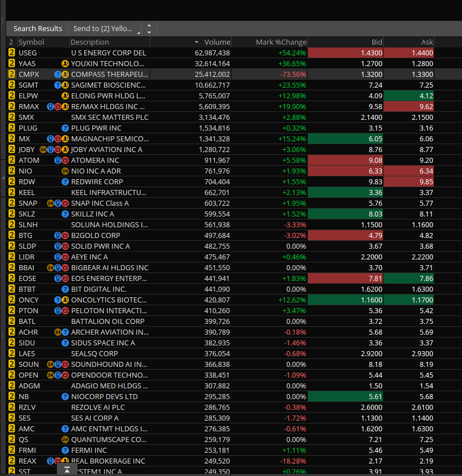The height and width of the screenshot is (476, 462).
Task: Click the jump-to-top arrow icon at the bottom
Action: [x=67, y=470]
